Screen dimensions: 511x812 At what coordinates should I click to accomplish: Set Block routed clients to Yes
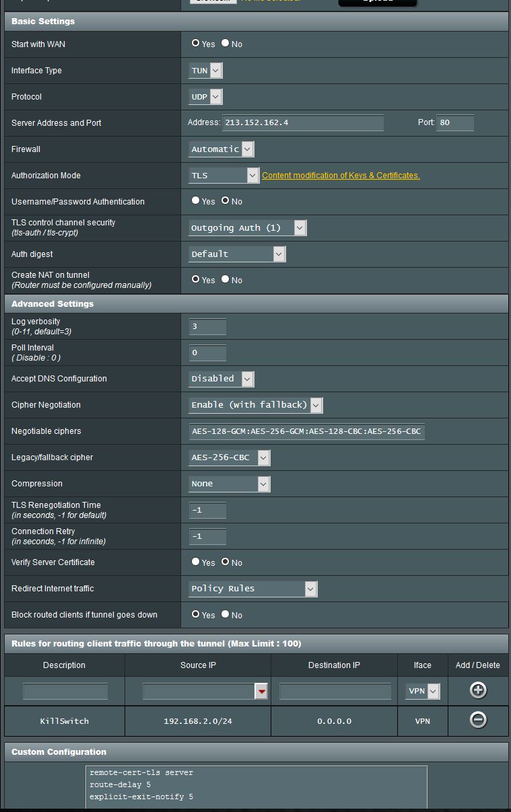pyautogui.click(x=195, y=614)
